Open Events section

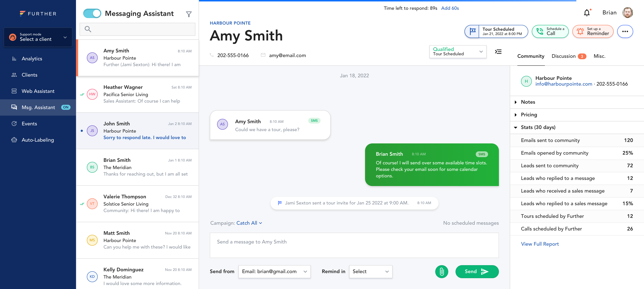click(x=29, y=124)
